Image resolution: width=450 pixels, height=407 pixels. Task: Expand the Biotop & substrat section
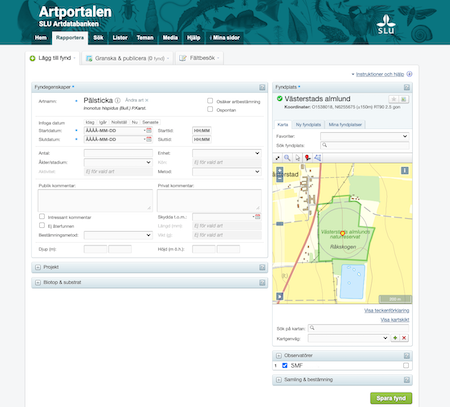38,283
